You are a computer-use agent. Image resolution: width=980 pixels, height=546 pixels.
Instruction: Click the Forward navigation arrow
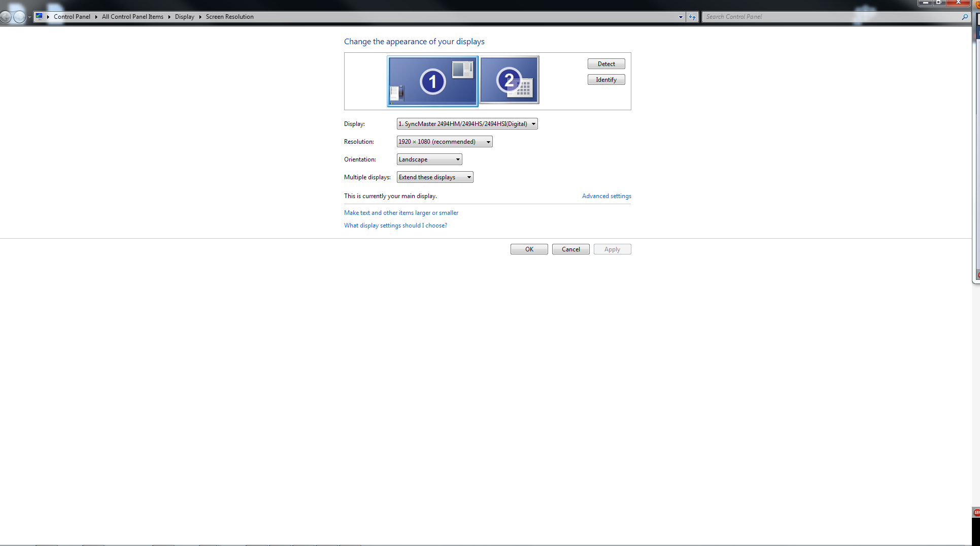coord(19,17)
